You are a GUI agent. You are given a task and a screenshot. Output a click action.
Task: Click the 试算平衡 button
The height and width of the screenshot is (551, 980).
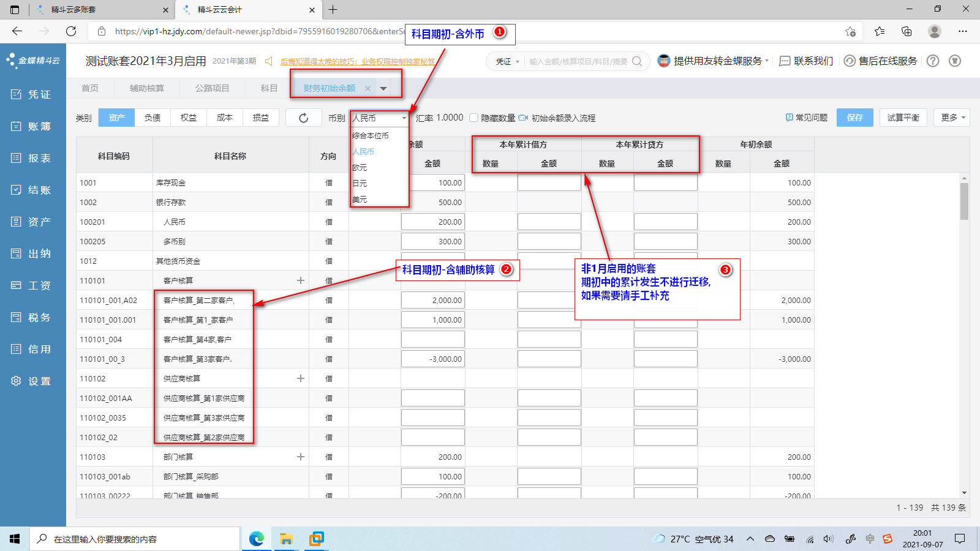pyautogui.click(x=903, y=118)
